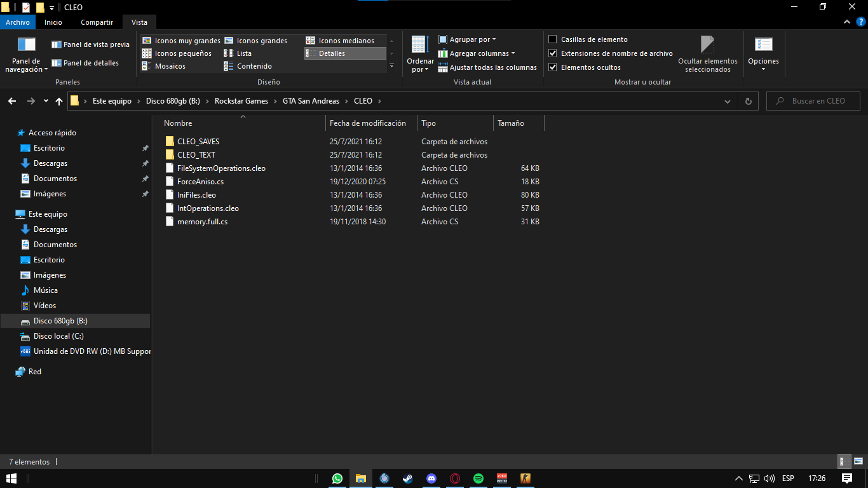Switch to Contenido layout

248,66
